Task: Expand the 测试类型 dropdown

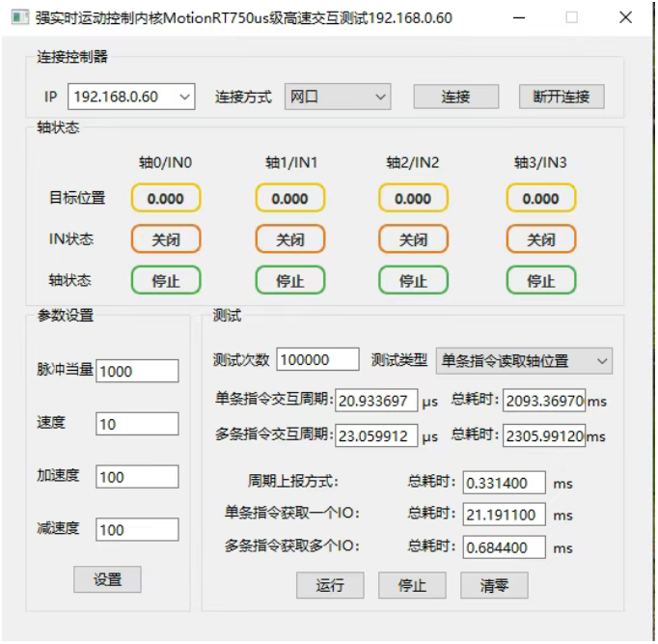Action: 524,361
